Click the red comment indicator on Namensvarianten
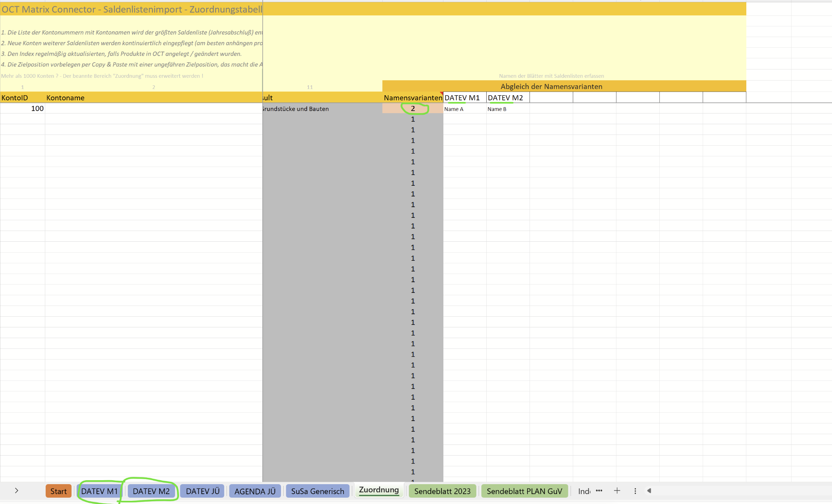 (441, 94)
